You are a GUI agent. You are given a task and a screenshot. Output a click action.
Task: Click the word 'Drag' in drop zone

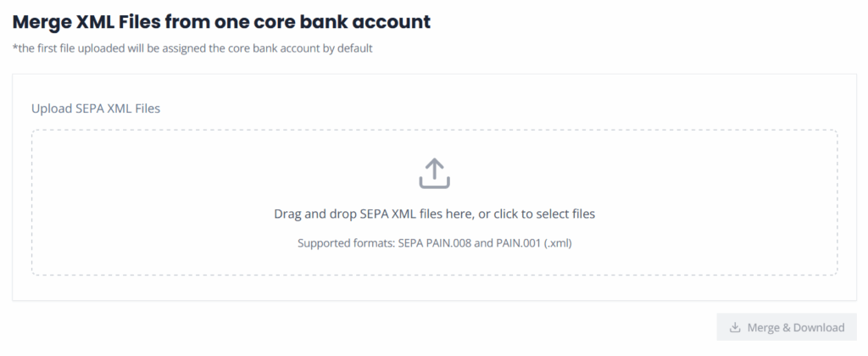click(288, 214)
